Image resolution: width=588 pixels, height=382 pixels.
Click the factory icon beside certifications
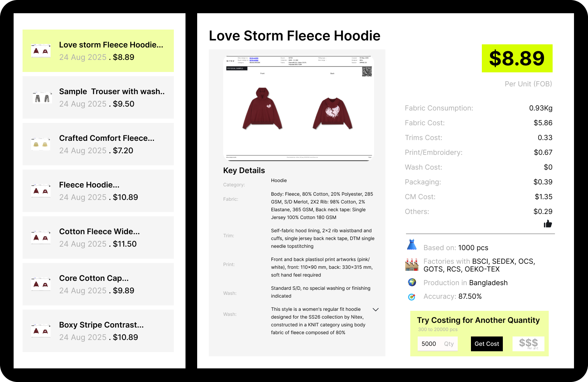[x=411, y=265]
